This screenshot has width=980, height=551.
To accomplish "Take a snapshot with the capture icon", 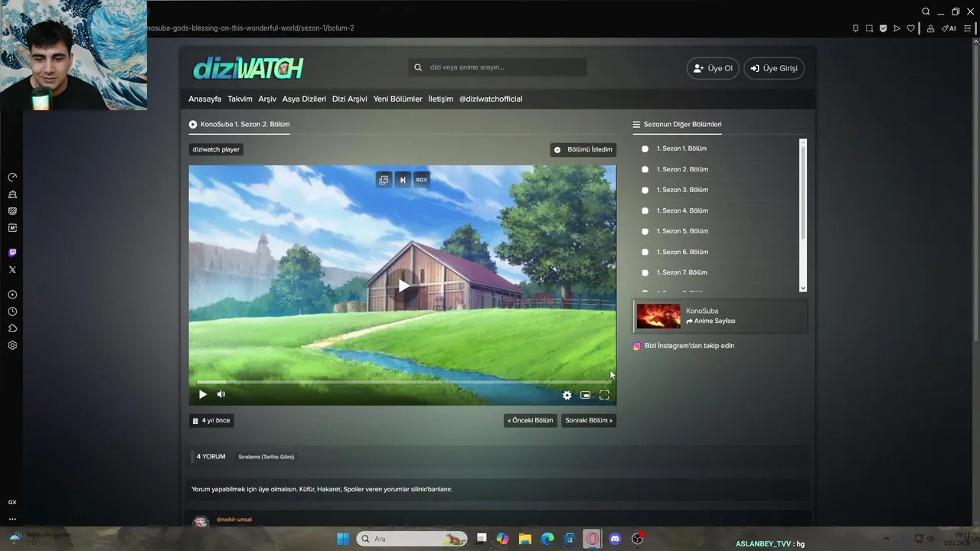I will pyautogui.click(x=869, y=28).
